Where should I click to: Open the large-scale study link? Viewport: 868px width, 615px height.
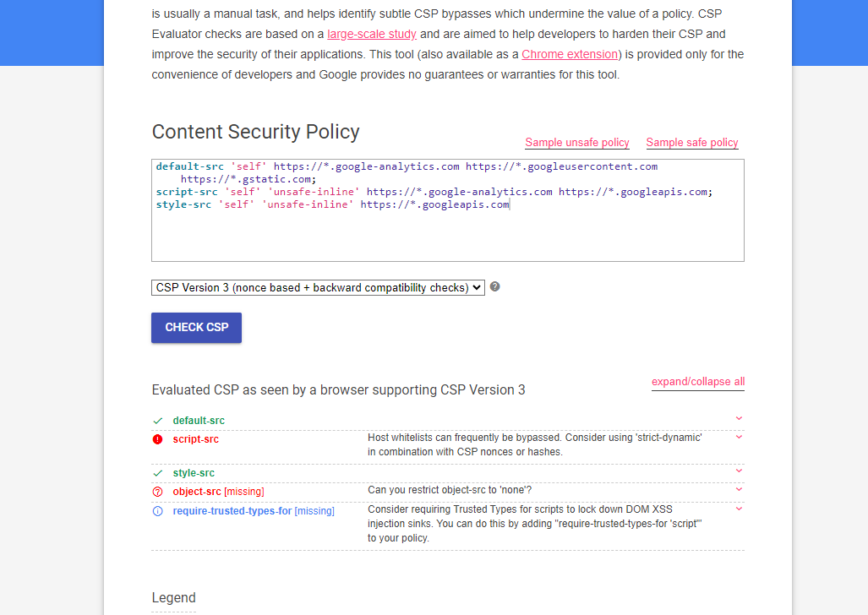coord(372,34)
